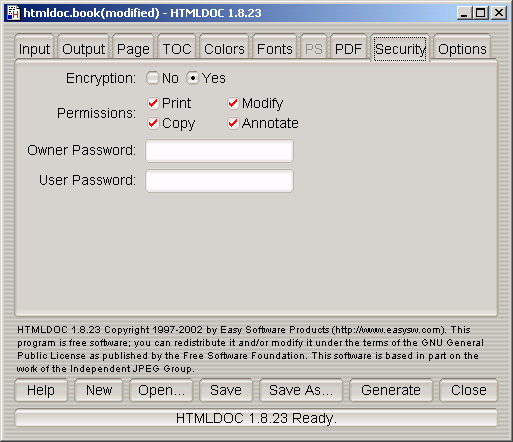Toggle the Annotate permission checkbox
The image size is (513, 442).
click(233, 123)
